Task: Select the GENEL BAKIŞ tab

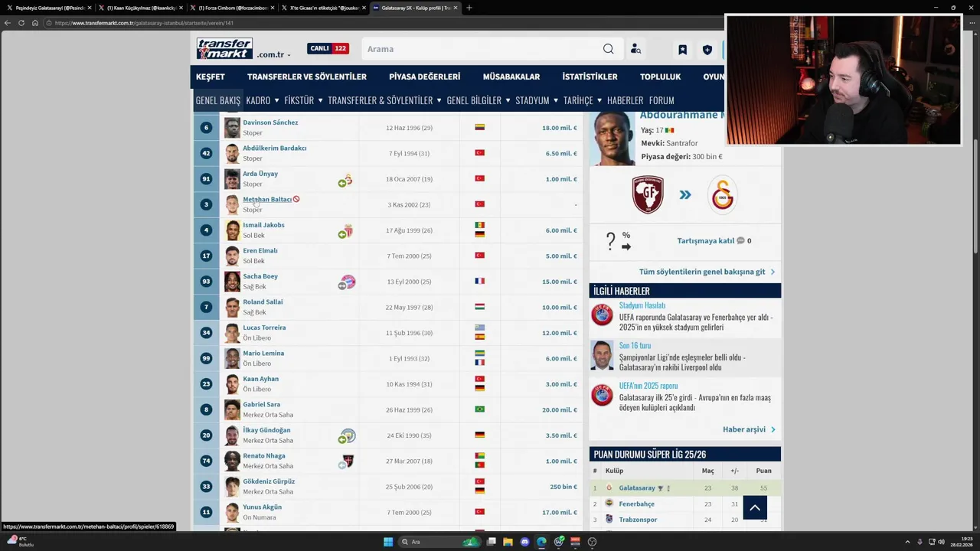Action: point(217,100)
